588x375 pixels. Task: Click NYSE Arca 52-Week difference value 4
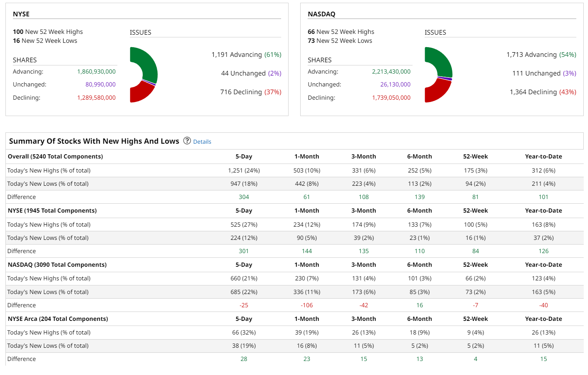[476, 359]
